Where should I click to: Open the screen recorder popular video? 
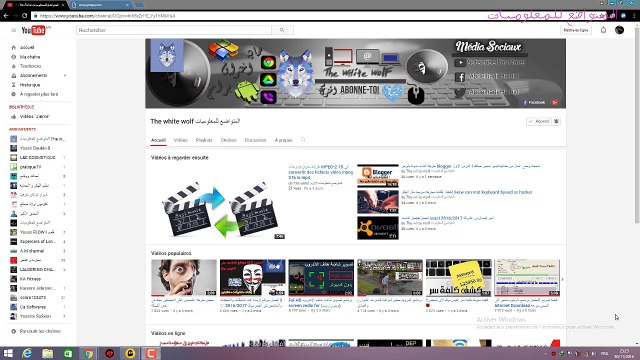click(321, 278)
